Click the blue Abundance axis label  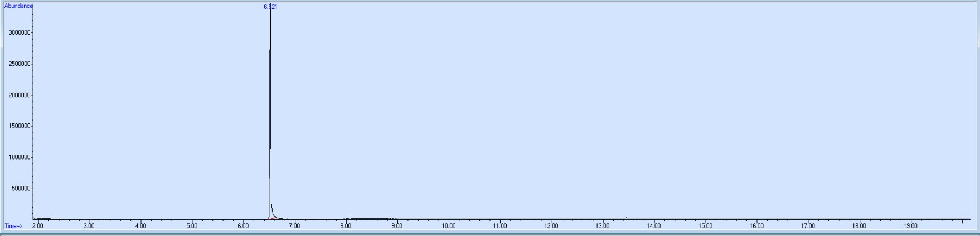(18, 6)
